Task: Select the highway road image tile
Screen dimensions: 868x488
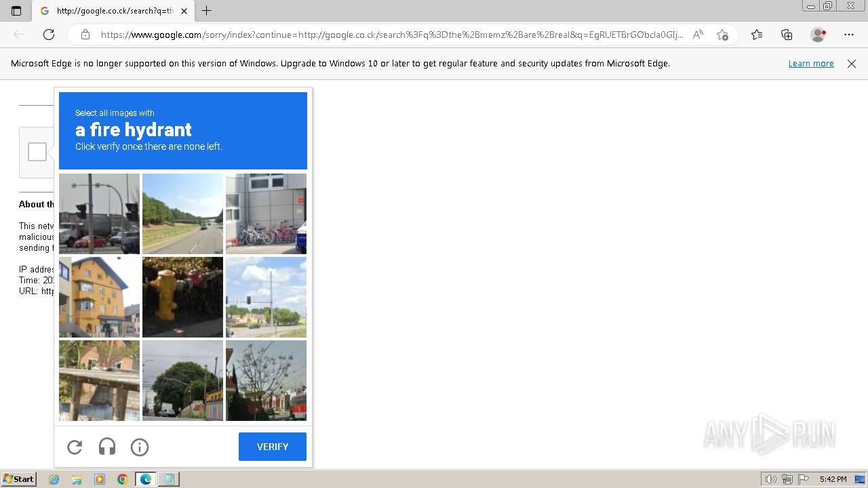Action: 182,213
